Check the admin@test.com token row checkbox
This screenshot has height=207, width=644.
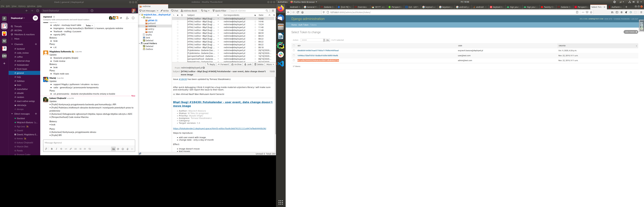pos(294,61)
